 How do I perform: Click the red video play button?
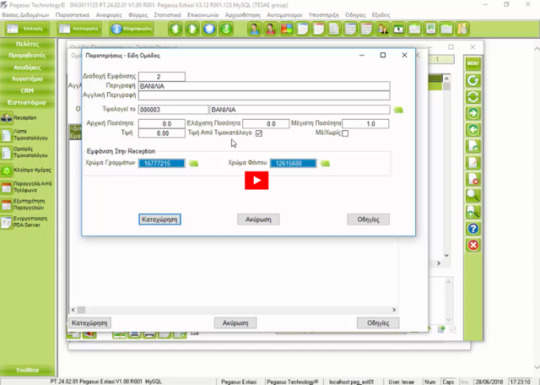click(x=257, y=180)
